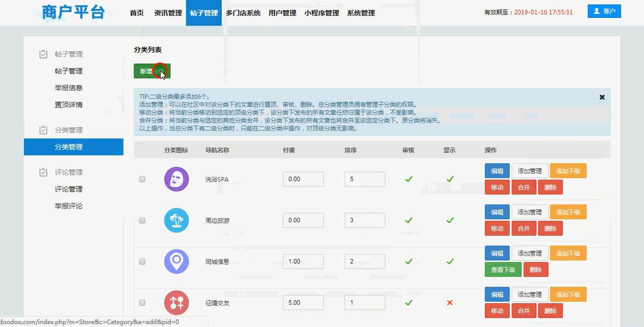Collapse the 评论管理 sidebar section header
Viewport: 644px width, 327px height.
(x=68, y=172)
